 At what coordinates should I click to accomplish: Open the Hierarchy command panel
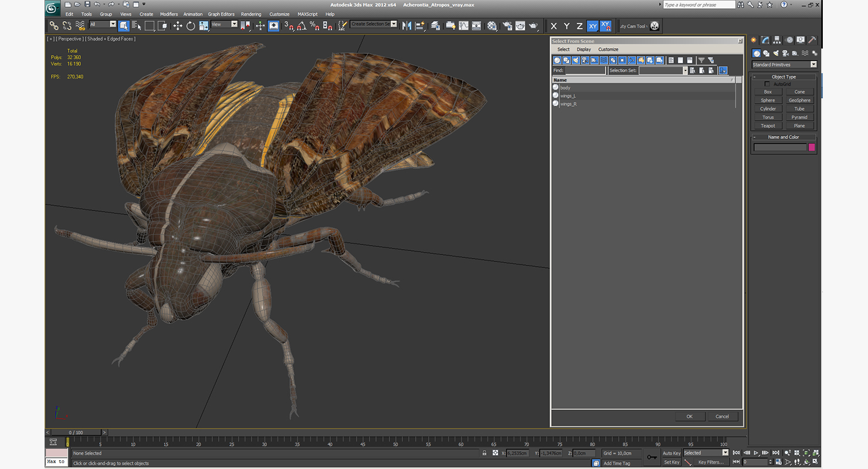pyautogui.click(x=777, y=40)
